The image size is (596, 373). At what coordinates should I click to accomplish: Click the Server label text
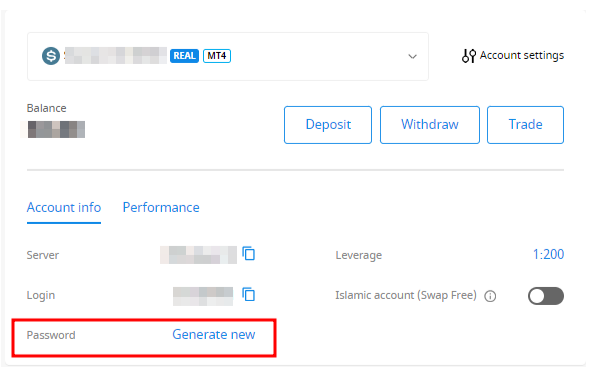(x=43, y=255)
